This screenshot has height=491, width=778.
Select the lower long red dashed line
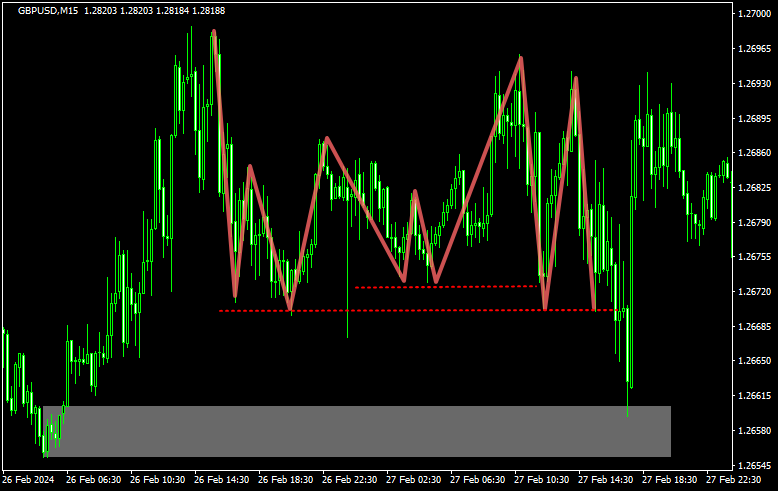(400, 311)
